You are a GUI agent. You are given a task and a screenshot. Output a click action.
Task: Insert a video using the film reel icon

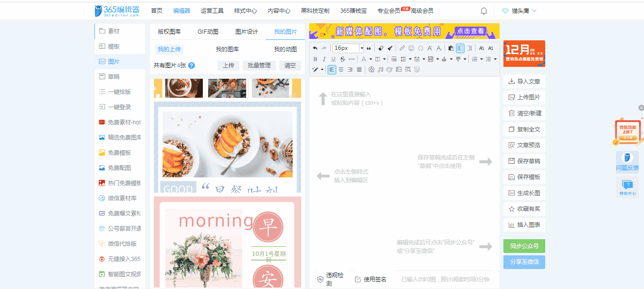click(371, 69)
